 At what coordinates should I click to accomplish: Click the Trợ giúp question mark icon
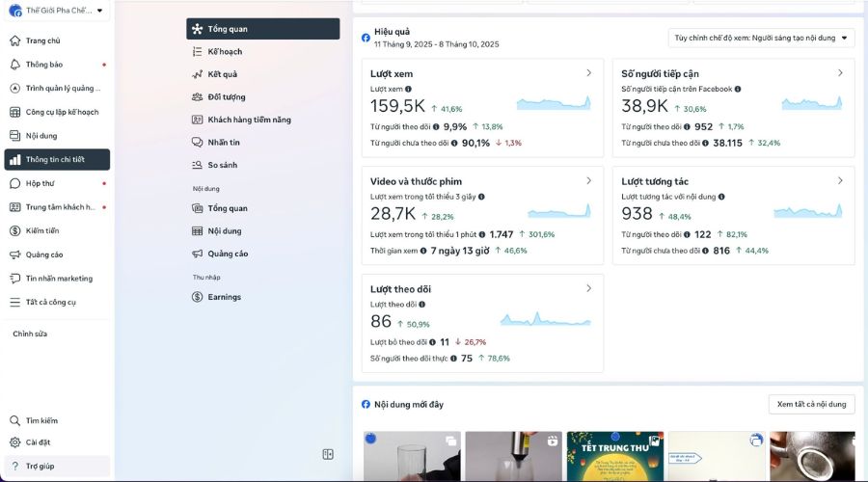[14, 466]
